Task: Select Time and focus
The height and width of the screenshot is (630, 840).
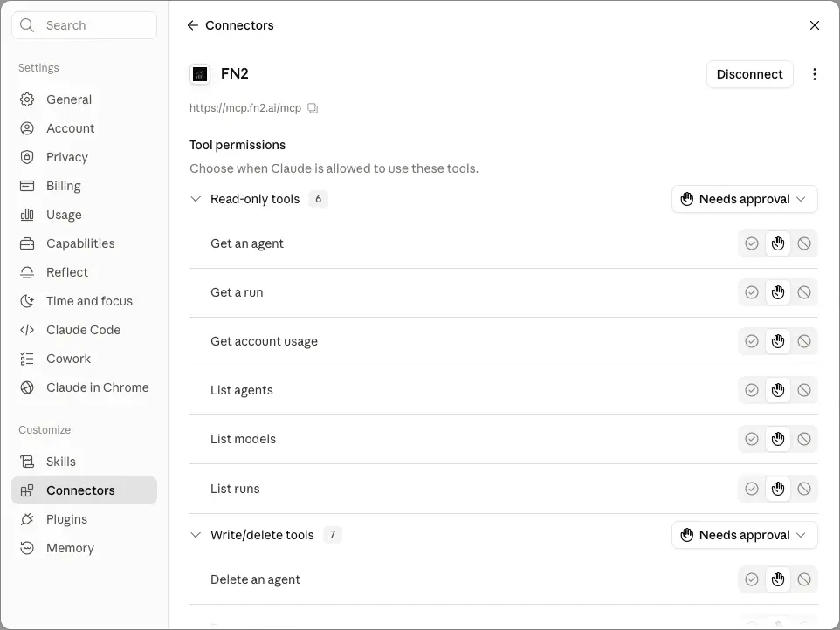Action: (x=84, y=301)
